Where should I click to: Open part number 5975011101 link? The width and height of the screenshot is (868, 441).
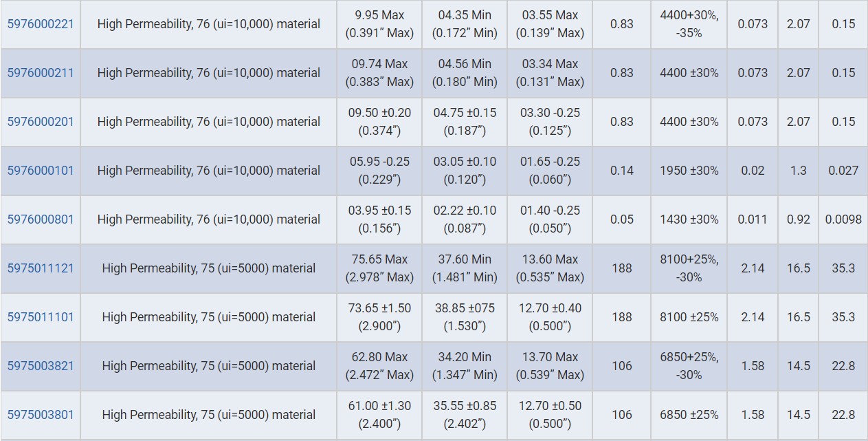coord(41,317)
